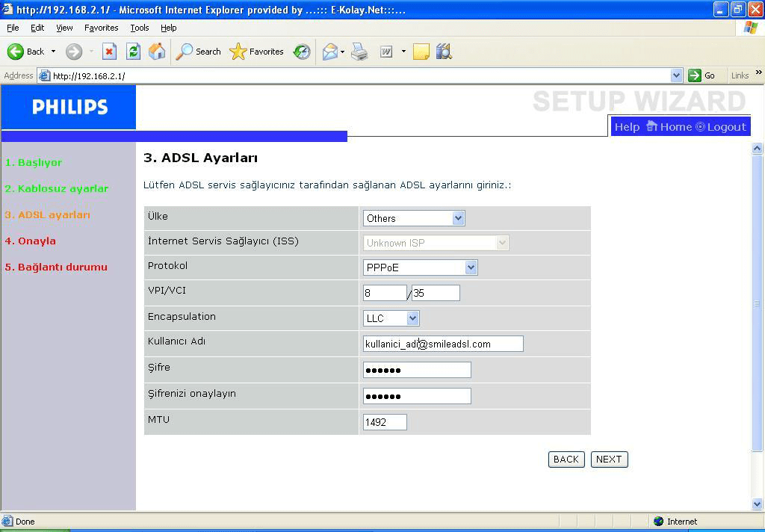765x532 pixels.
Task: Click into the Kullanıcı Adı username field
Action: click(x=442, y=344)
